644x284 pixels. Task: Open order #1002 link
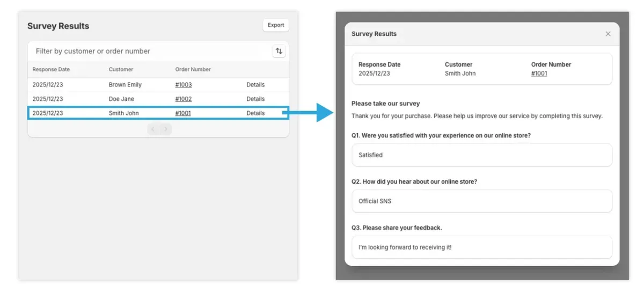(x=184, y=99)
